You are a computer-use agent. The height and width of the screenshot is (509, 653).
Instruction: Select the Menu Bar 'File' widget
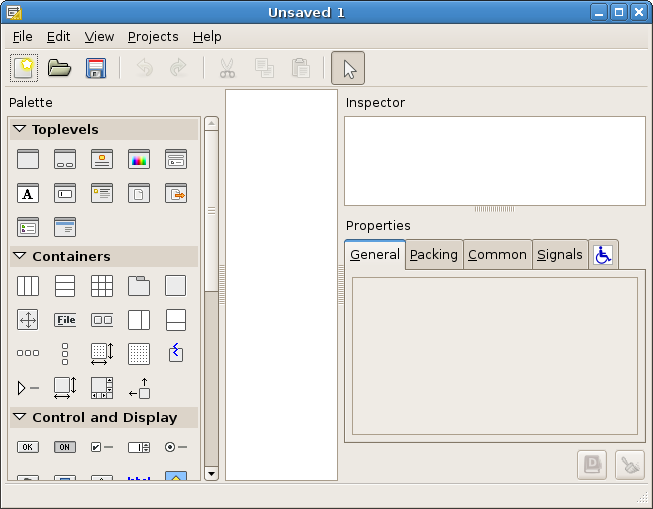[x=65, y=320]
